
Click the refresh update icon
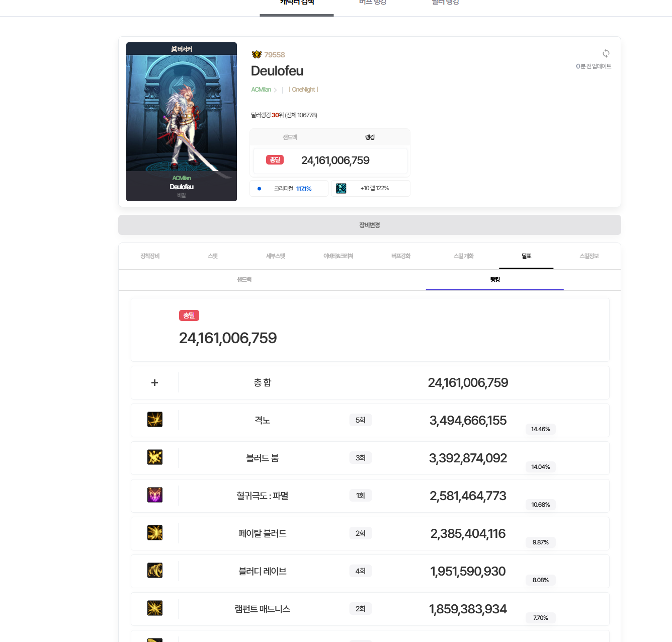point(606,53)
